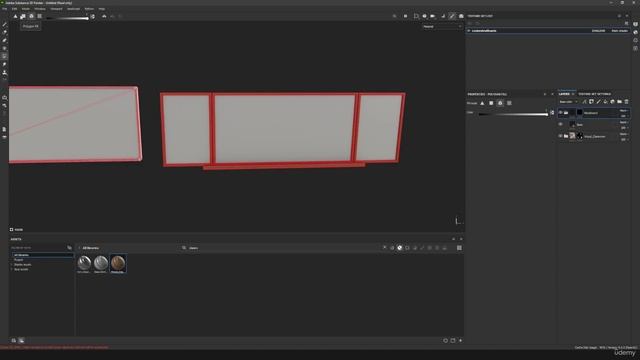Expand the Shelf assets tree item
This screenshot has width=640, height=360.
pyautogui.click(x=12, y=264)
